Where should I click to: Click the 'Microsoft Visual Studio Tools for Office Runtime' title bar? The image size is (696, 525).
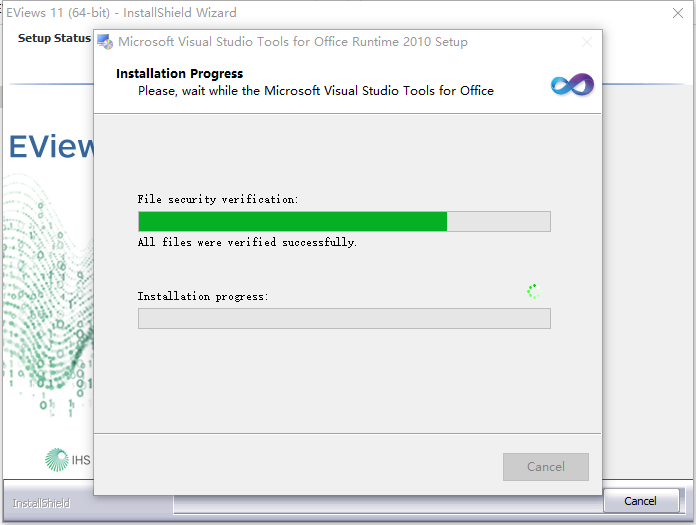tap(293, 42)
